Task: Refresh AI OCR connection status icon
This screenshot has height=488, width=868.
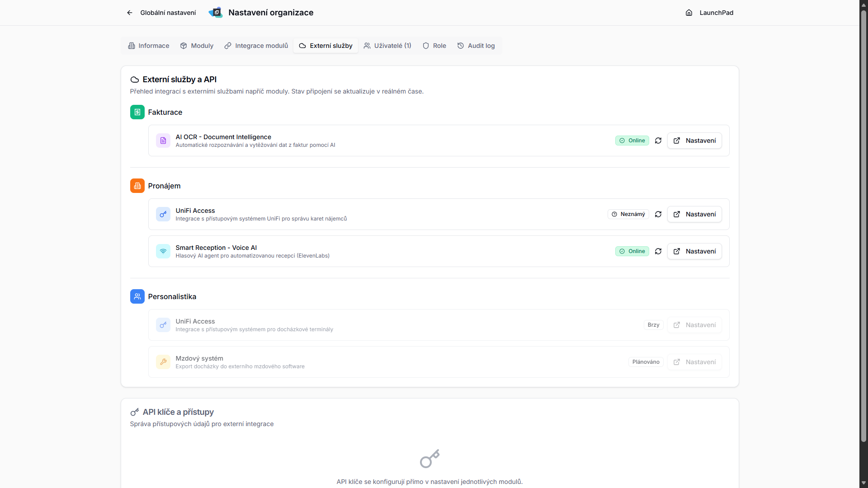Action: [x=658, y=141]
